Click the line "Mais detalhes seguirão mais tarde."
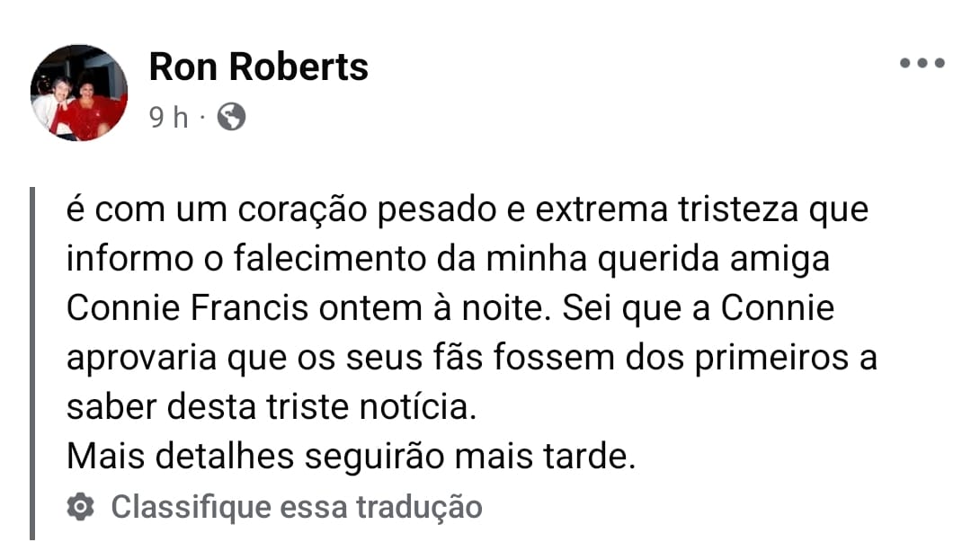 (352, 457)
